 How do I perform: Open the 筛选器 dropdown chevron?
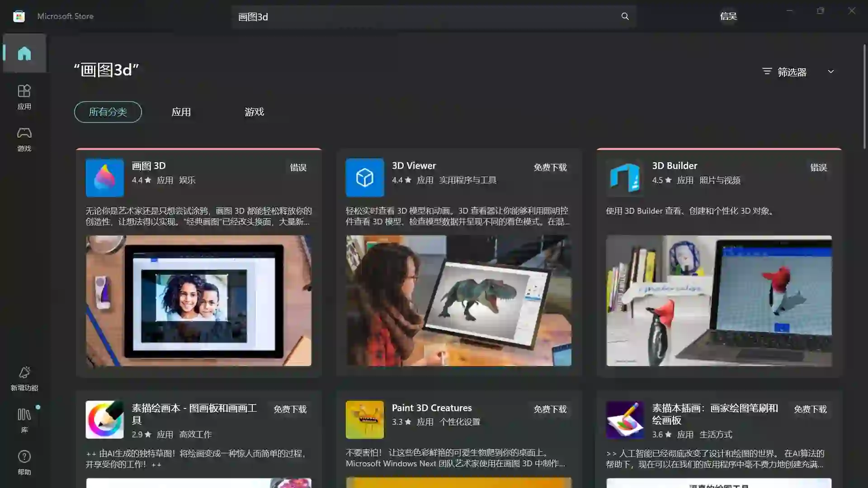click(x=831, y=71)
